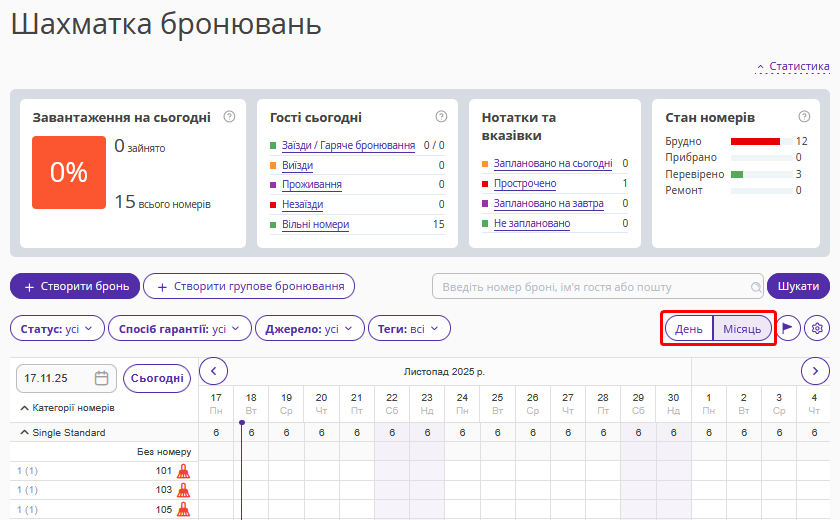This screenshot has width=840, height=520.
Task: Click the booking search input field
Action: click(x=597, y=287)
